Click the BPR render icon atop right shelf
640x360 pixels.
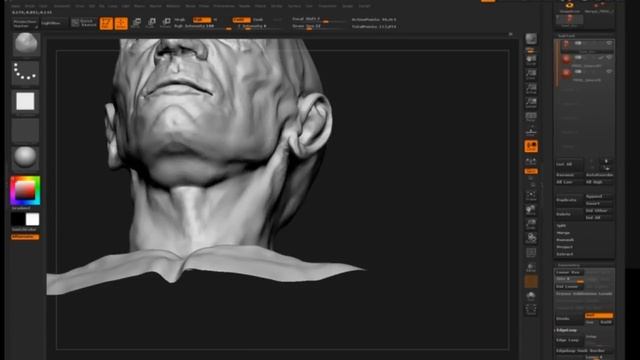[x=531, y=39]
